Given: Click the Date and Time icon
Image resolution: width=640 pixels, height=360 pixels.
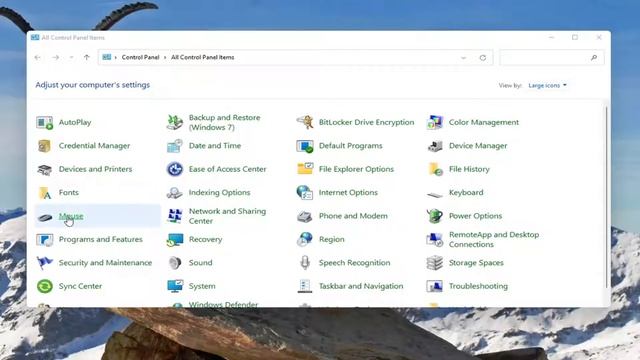Looking at the screenshot, I should (175, 146).
